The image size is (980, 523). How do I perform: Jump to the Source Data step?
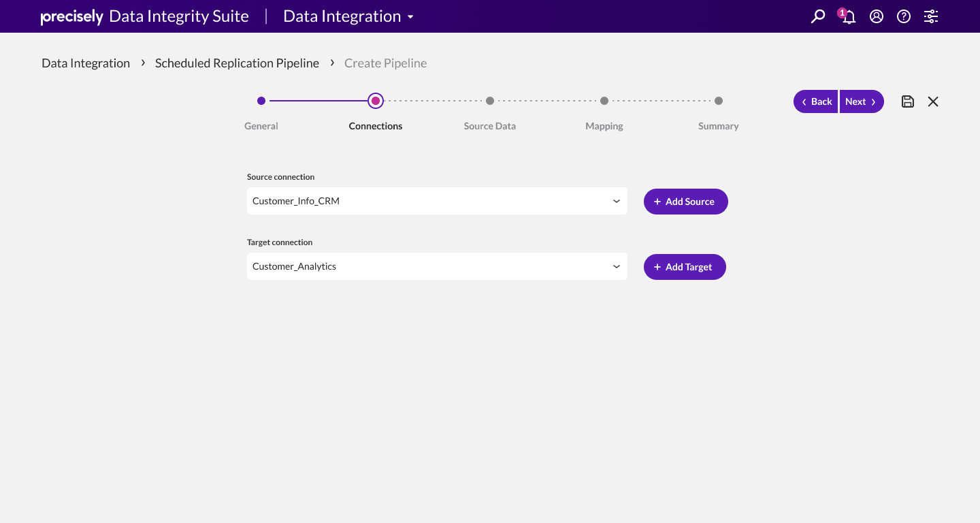pyautogui.click(x=490, y=101)
